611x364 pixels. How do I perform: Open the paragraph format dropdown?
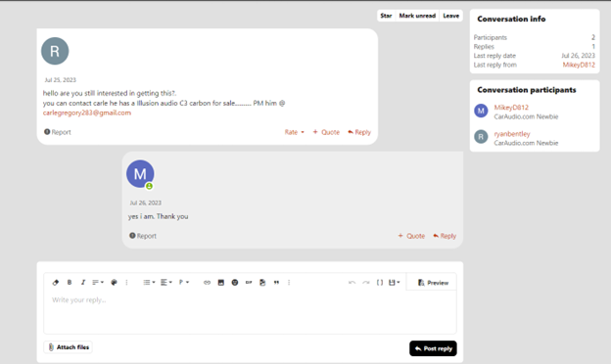pyautogui.click(x=183, y=282)
